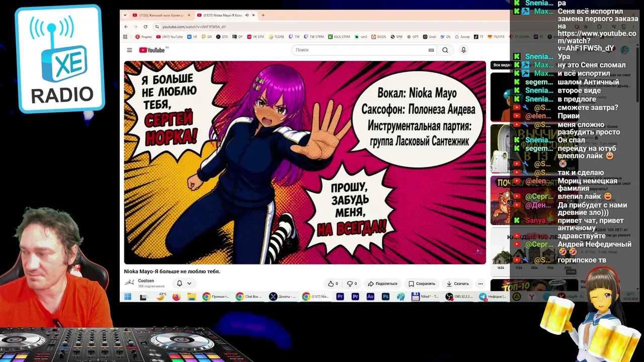Close the '(1126) Женский мозг' tab

coord(189,15)
